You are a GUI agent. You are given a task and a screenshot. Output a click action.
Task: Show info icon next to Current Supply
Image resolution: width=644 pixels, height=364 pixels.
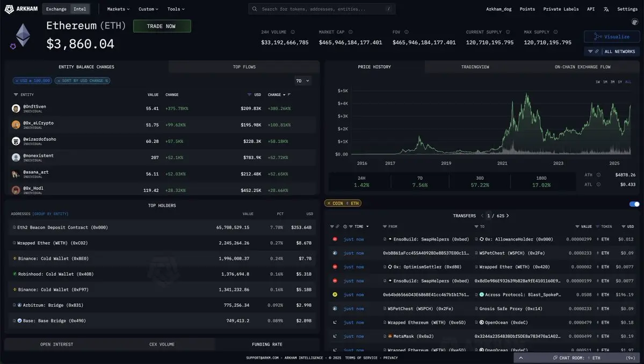click(508, 32)
